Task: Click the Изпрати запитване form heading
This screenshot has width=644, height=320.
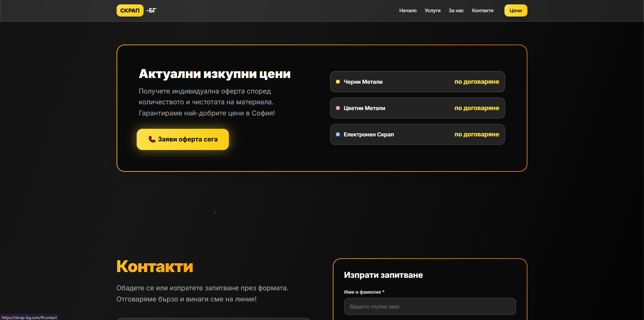Action: pyautogui.click(x=383, y=275)
